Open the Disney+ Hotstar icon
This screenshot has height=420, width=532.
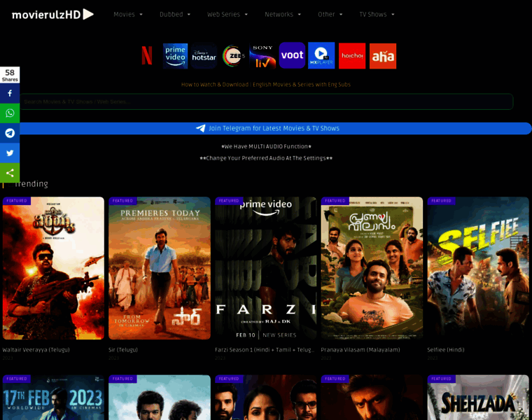pyautogui.click(x=204, y=56)
